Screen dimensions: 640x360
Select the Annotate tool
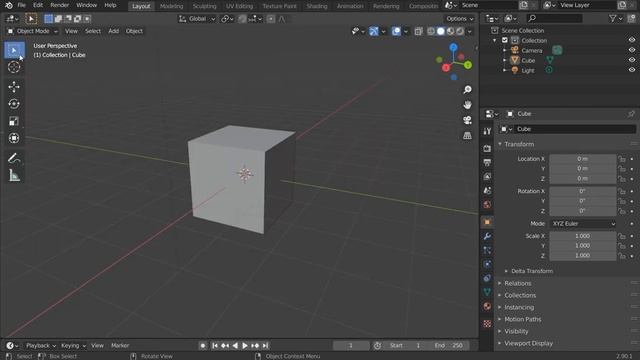click(14, 158)
